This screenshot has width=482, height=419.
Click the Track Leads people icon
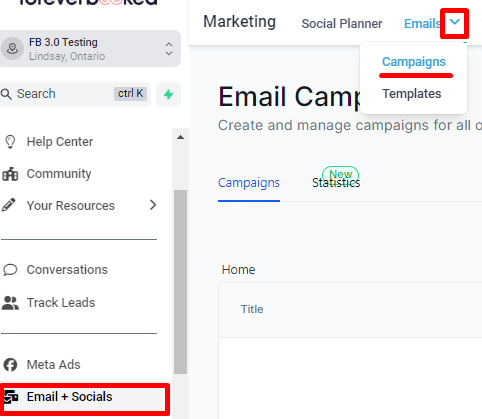point(10,303)
